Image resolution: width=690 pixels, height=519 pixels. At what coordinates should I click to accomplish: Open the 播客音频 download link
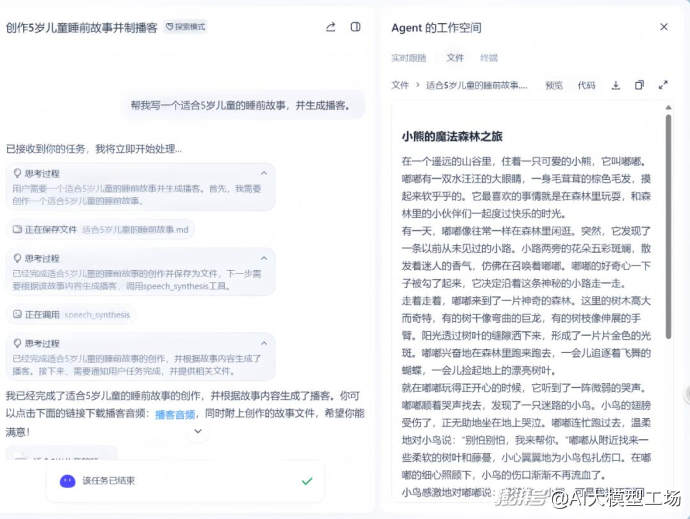(x=175, y=414)
